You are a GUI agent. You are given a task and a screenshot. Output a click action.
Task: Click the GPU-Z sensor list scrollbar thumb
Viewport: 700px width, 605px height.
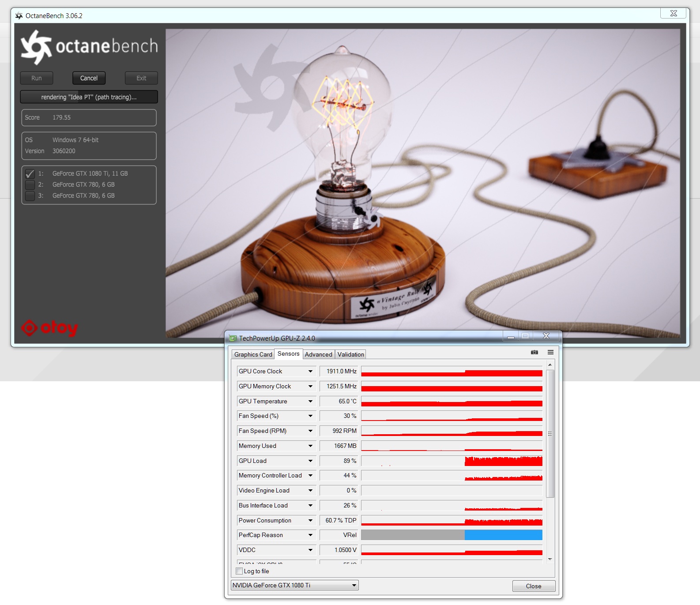(x=550, y=434)
